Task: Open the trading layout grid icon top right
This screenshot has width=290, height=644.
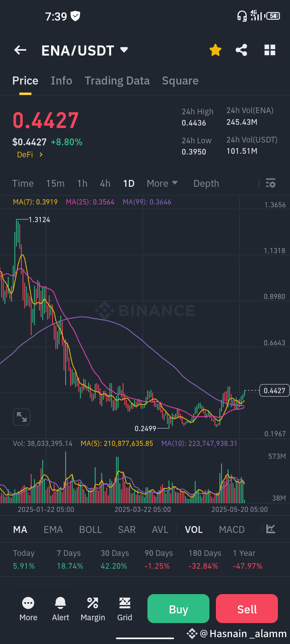Action: (269, 50)
